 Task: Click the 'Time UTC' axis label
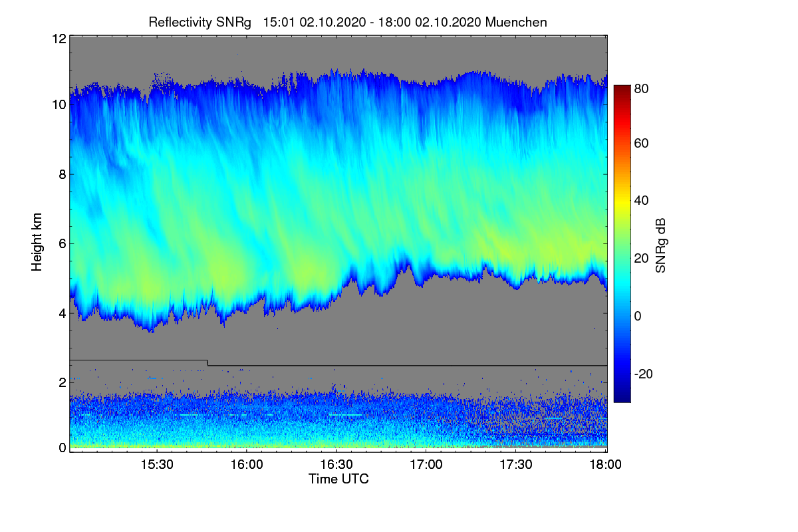[x=338, y=479]
